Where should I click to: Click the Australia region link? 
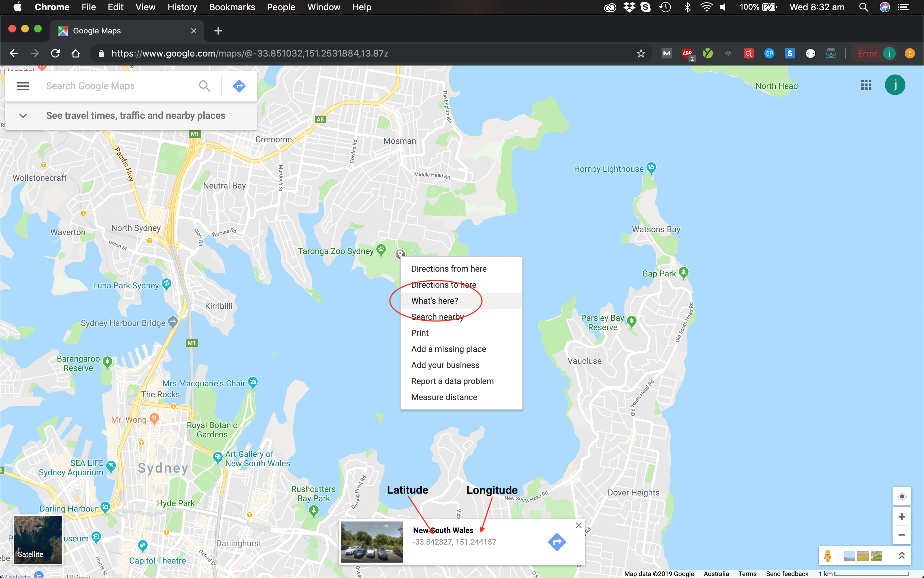pos(716,574)
